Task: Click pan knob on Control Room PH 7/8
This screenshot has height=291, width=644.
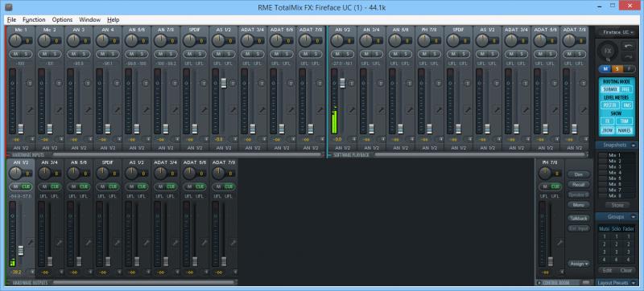Action: coord(545,173)
